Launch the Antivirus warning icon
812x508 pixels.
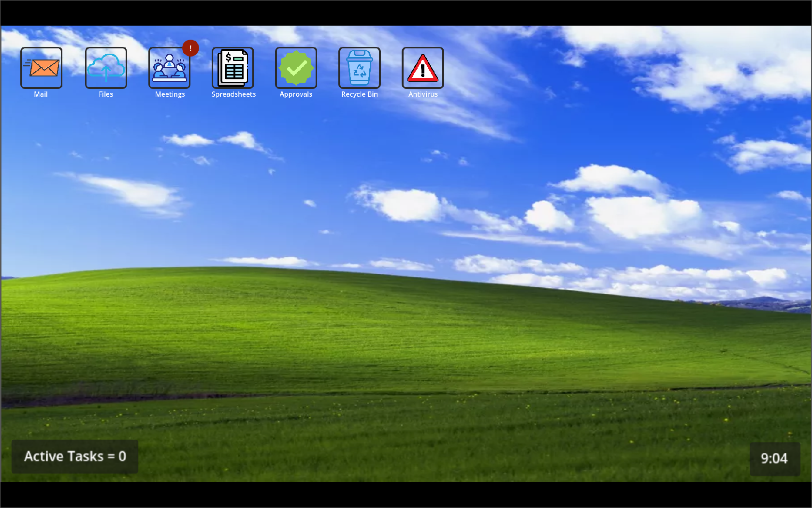click(x=422, y=68)
